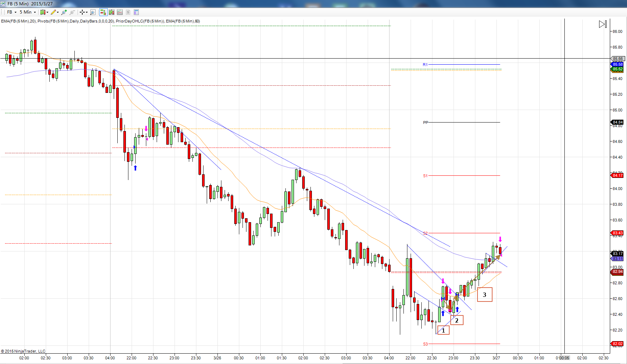Image resolution: width=627 pixels, height=364 pixels.
Task: Click the 84.00 price axis label
Action: pyautogui.click(x=617, y=189)
